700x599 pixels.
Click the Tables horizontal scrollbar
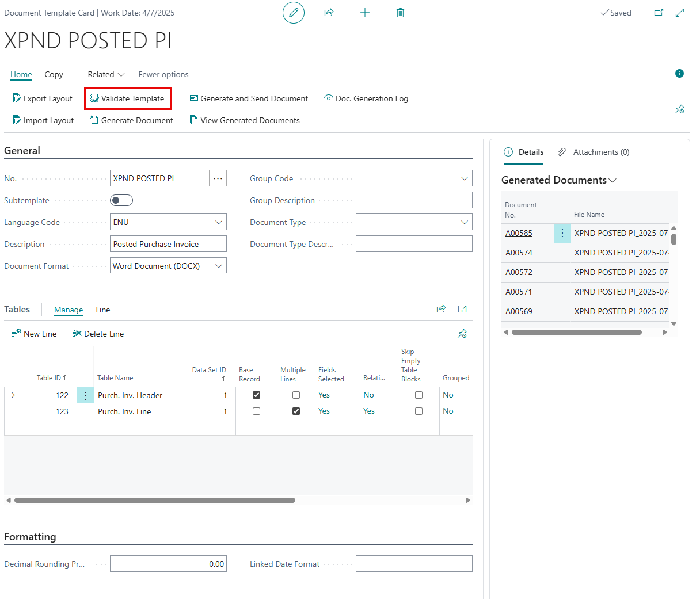(x=155, y=500)
